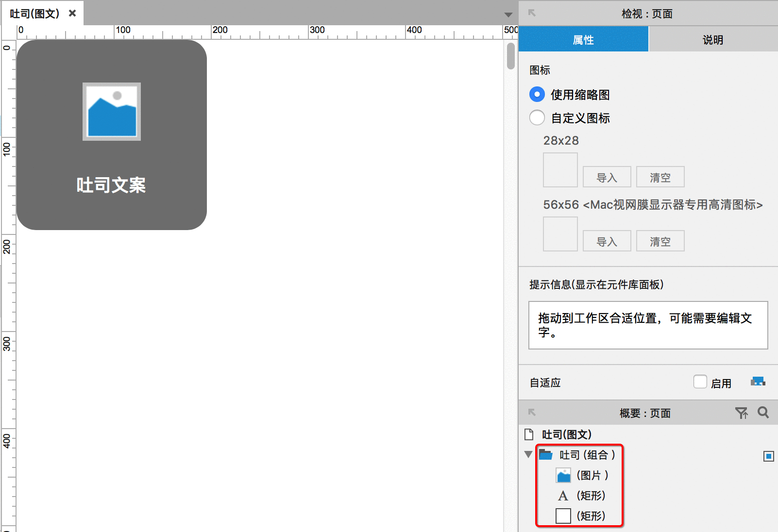This screenshot has width=778, height=532.
Task: Open the page tab list dropdown arrow
Action: click(x=508, y=15)
